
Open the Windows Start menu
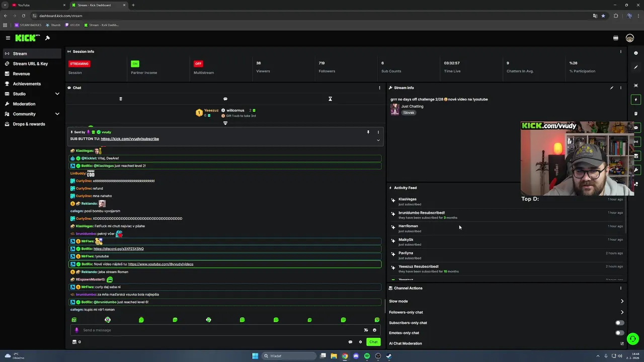tap(255, 356)
